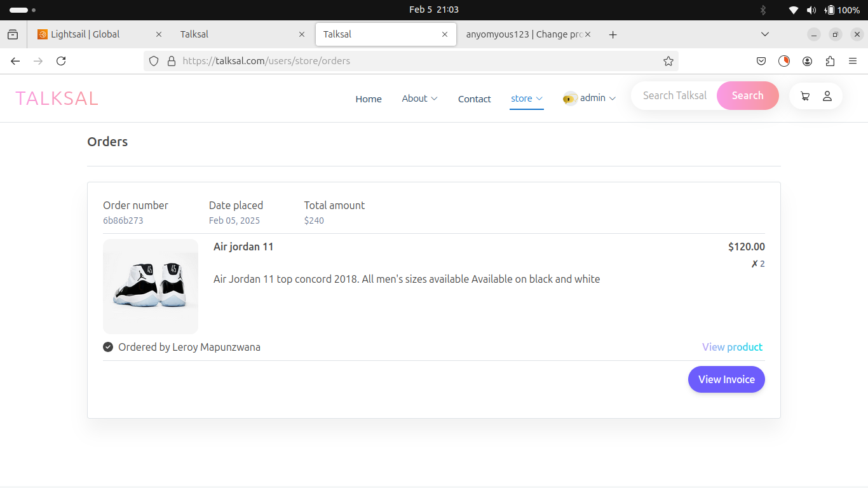Screen dimensions: 868x488
Task: Click the Activities pill in top bar
Action: [22, 10]
